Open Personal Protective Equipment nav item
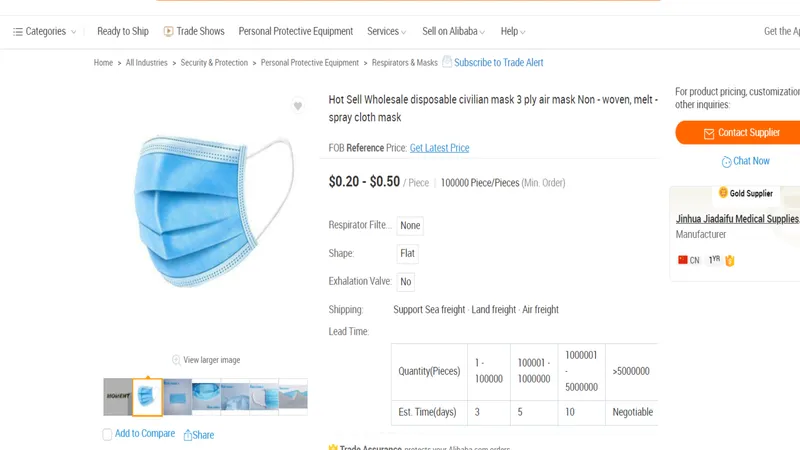The height and width of the screenshot is (450, 800). pos(295,31)
